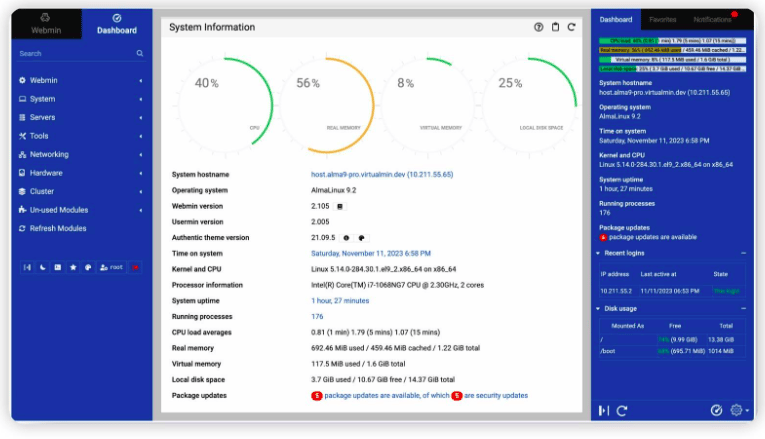Click first icon next to theme version 21.09.5
This screenshot has width=765, height=439.
coord(346,238)
